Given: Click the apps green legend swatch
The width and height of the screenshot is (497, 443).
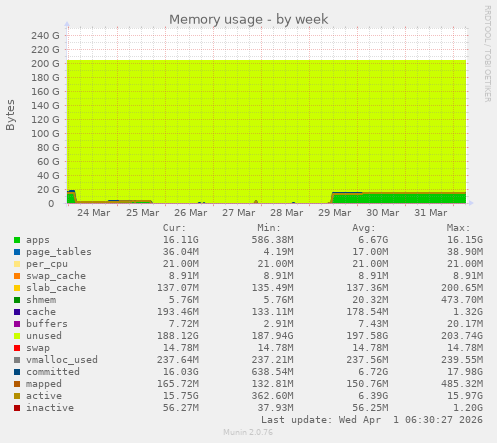Looking at the screenshot, I should coord(17,240).
